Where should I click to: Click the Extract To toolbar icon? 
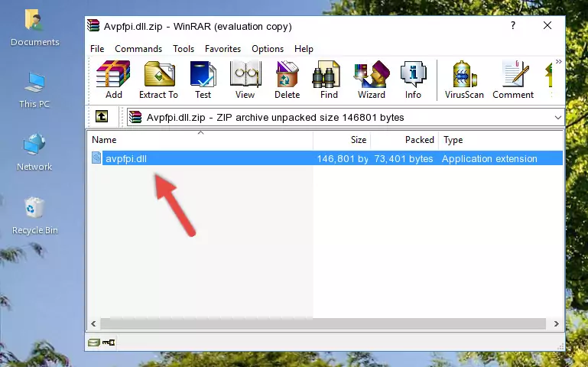coord(158,80)
